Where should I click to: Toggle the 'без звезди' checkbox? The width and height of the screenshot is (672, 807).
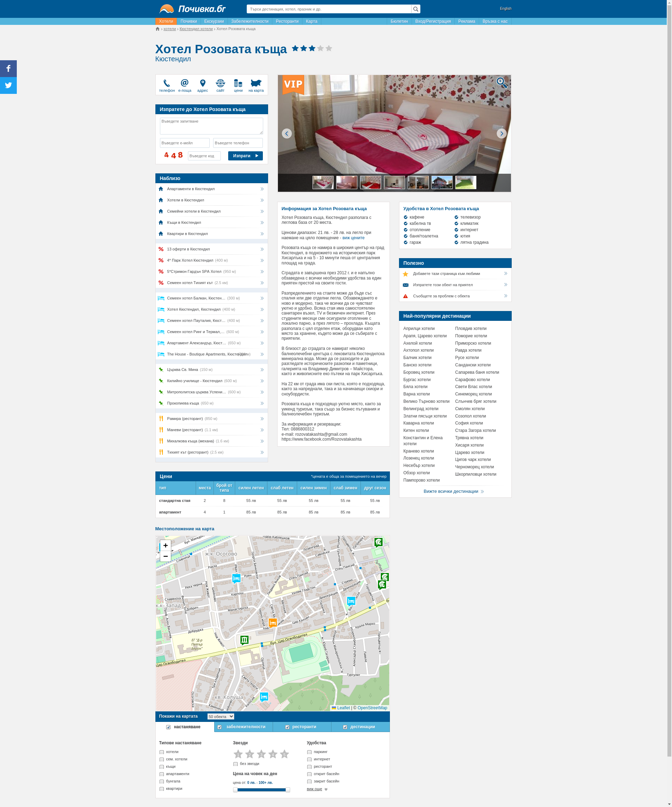[x=236, y=764]
